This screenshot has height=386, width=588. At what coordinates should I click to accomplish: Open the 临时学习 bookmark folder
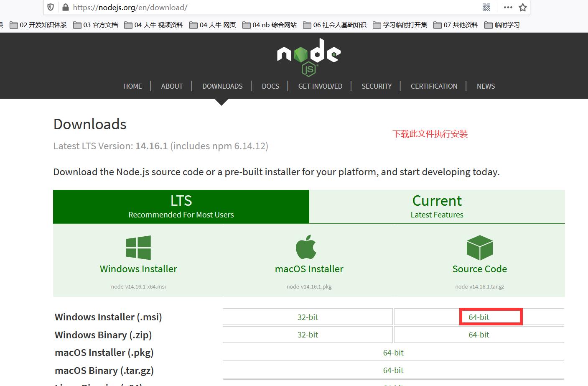coord(502,25)
